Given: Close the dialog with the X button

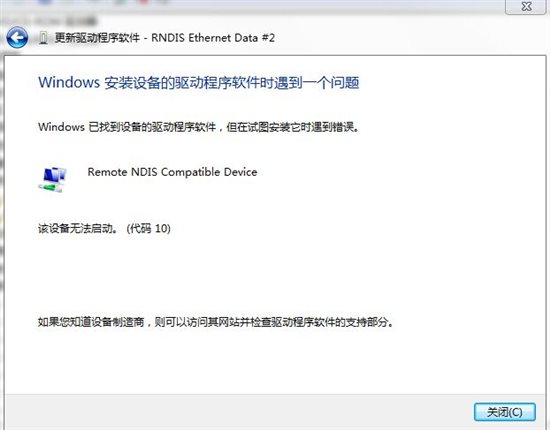Looking at the screenshot, I should (x=526, y=7).
